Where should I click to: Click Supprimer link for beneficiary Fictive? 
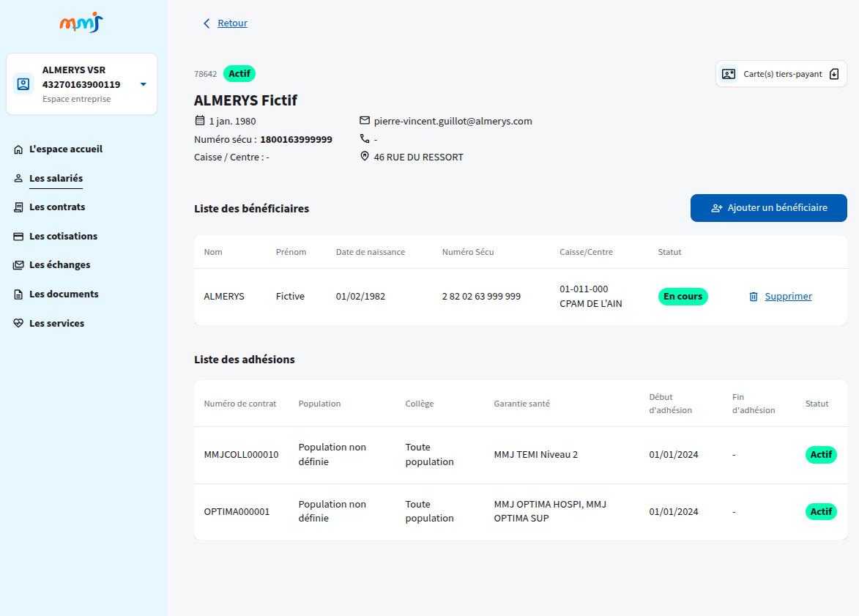788,297
